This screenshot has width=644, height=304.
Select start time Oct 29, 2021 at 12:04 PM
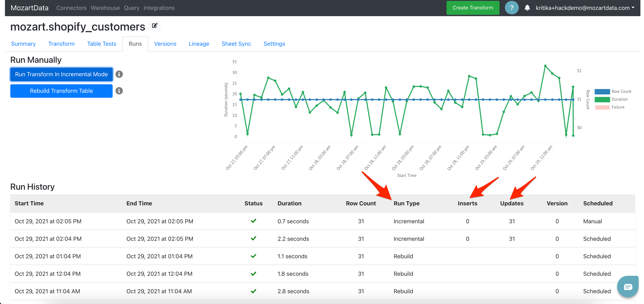pyautogui.click(x=48, y=274)
